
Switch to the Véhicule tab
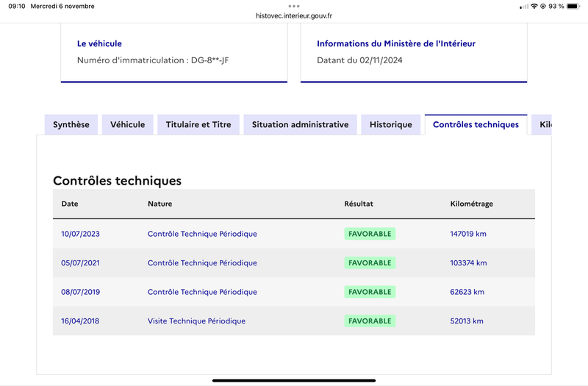coord(127,124)
